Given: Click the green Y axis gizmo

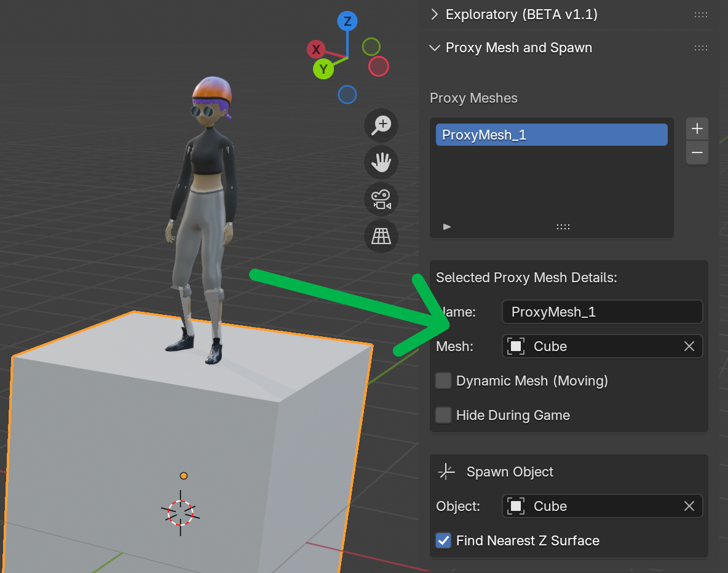Looking at the screenshot, I should pos(323,69).
